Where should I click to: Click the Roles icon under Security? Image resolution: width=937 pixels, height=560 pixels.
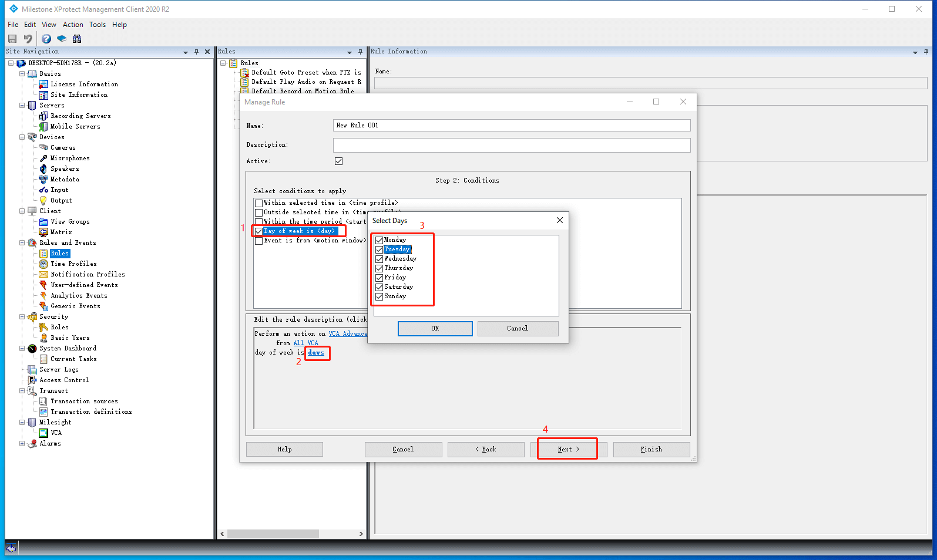(x=43, y=328)
